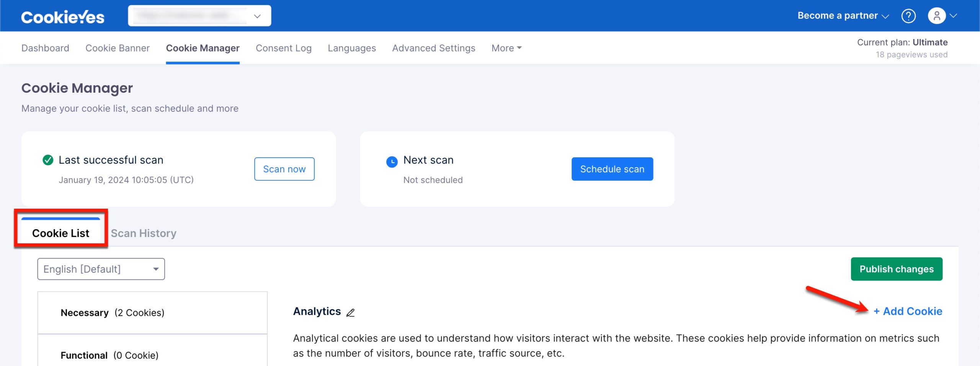Click the CookieYes logo
The height and width of the screenshot is (366, 980).
pos(62,17)
